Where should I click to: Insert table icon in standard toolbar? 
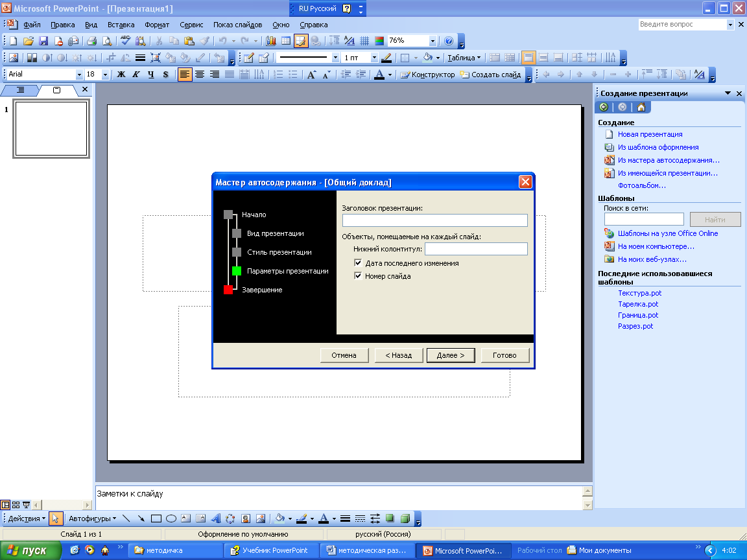pyautogui.click(x=286, y=41)
